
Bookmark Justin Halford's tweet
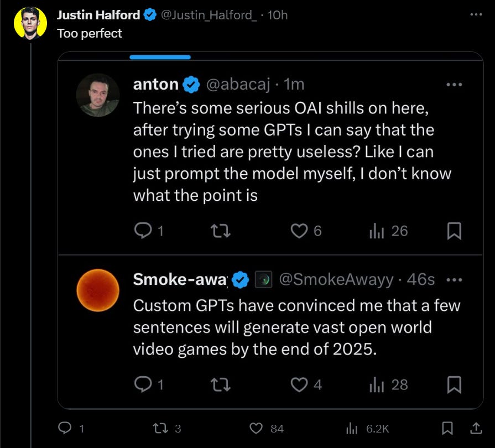(447, 429)
